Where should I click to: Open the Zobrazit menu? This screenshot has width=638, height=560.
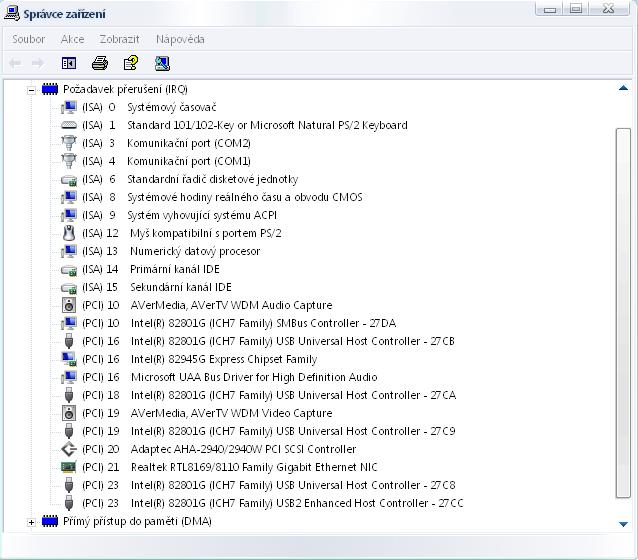(119, 39)
